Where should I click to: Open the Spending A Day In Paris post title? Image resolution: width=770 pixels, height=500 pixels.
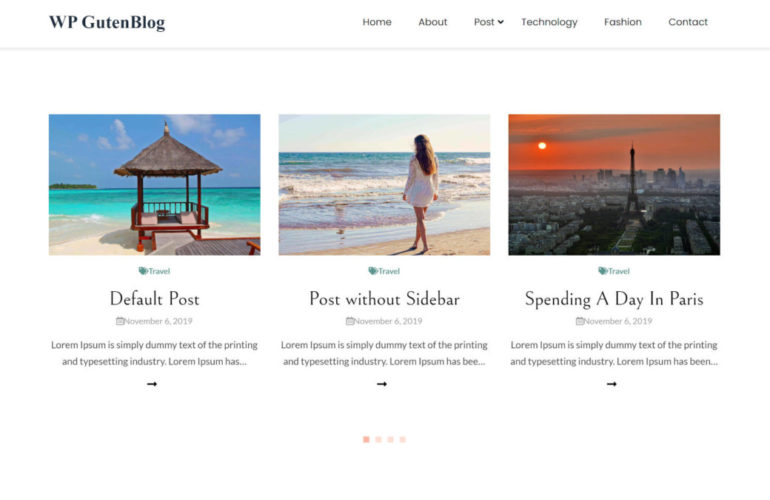(x=614, y=299)
